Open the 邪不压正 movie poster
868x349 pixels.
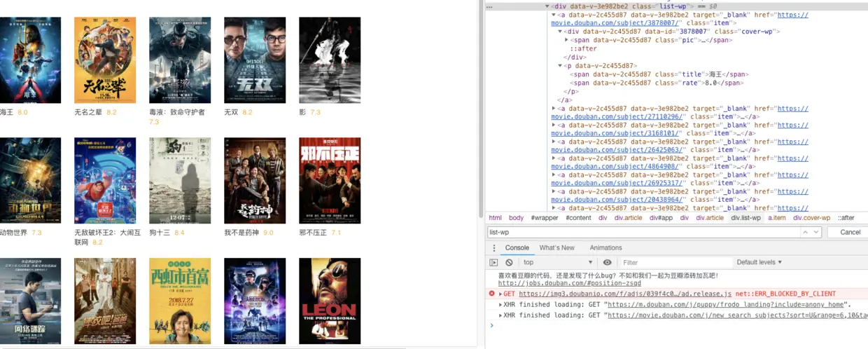click(x=330, y=181)
